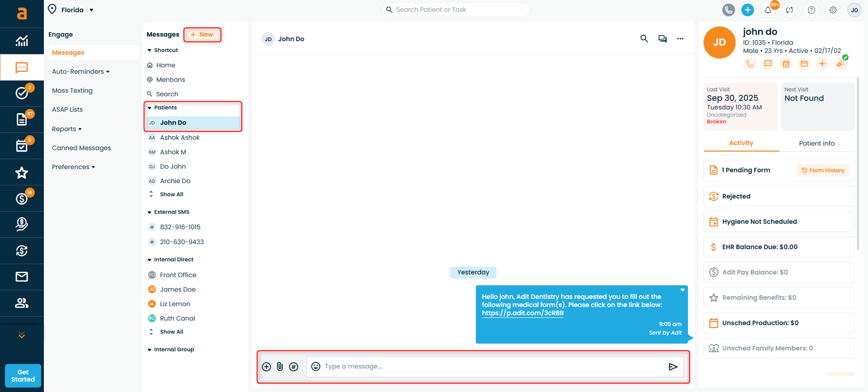The width and height of the screenshot is (868, 392).
Task: Open Mass Texting menu item
Action: coord(72,90)
